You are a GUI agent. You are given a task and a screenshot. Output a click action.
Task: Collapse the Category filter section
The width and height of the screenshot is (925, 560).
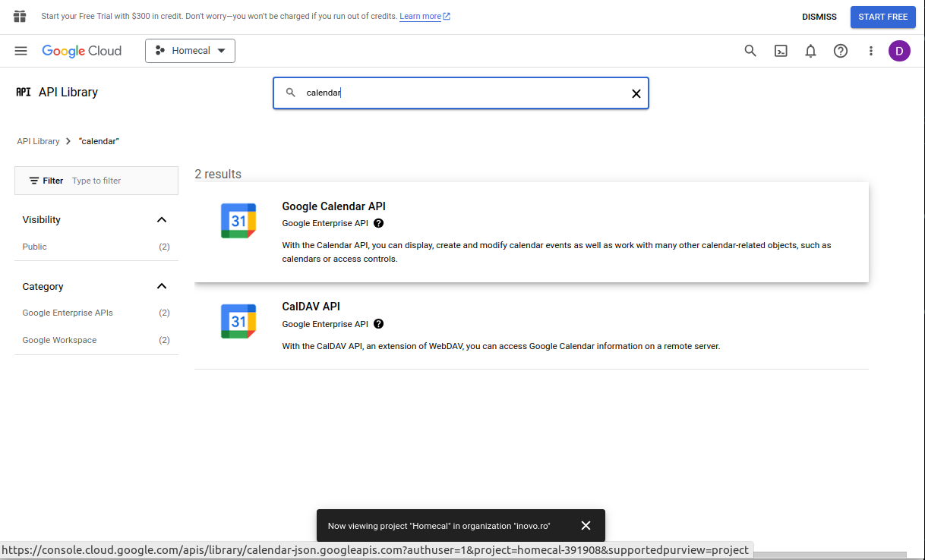click(x=161, y=286)
